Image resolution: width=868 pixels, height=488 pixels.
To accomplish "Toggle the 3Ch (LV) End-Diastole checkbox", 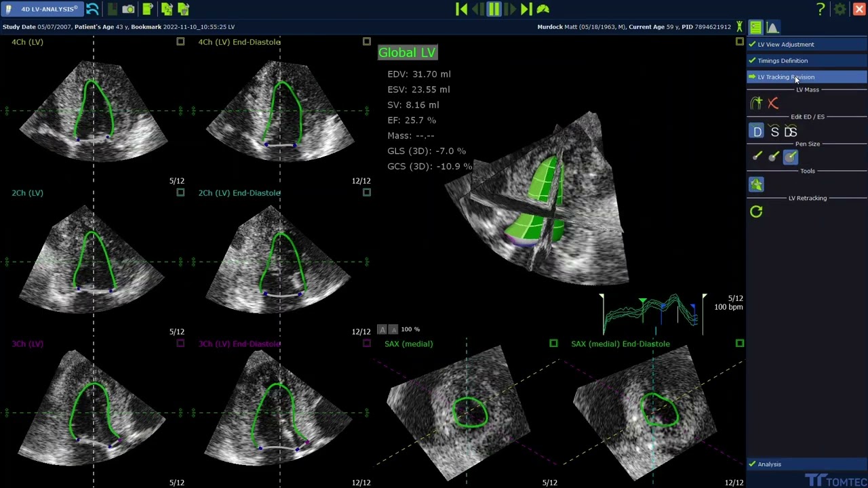I will pyautogui.click(x=367, y=344).
